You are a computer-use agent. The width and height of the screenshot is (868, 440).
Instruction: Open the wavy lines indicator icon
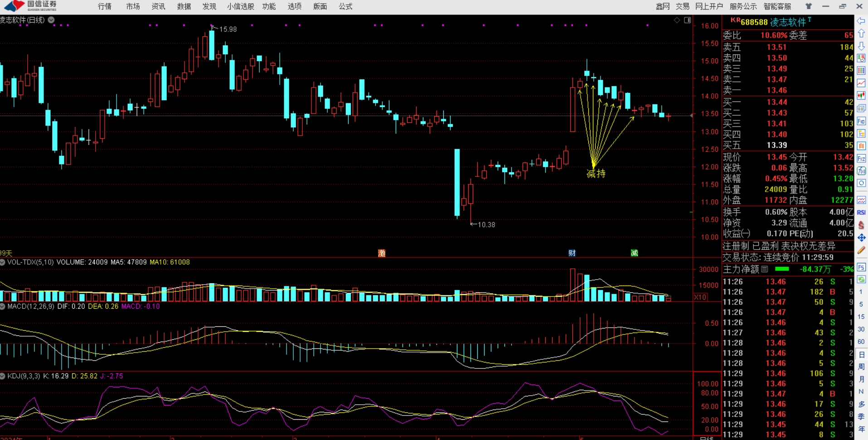point(861,200)
